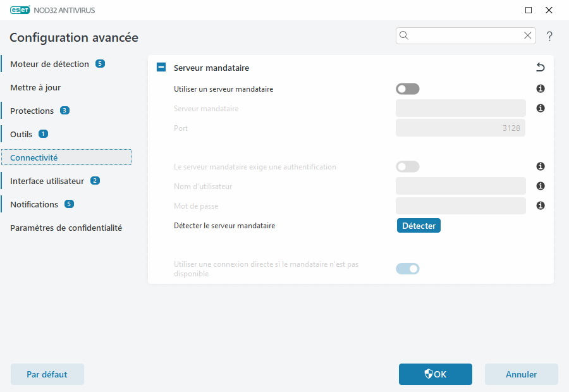Collapse the Serveur mandataire section

(x=161, y=67)
